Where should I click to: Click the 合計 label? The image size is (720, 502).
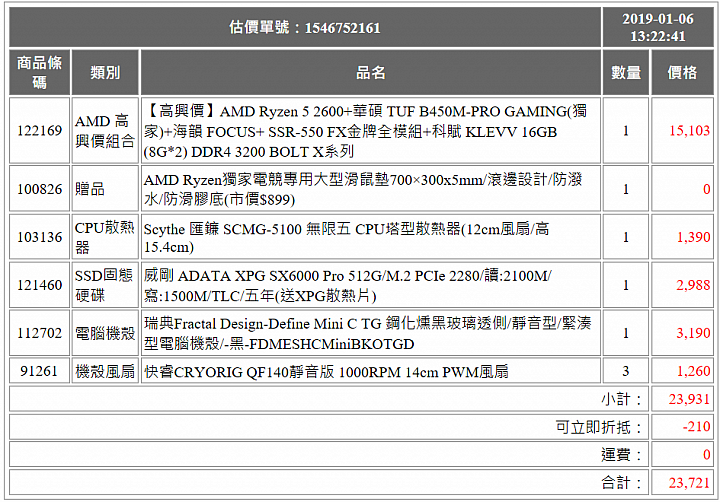click(x=621, y=482)
